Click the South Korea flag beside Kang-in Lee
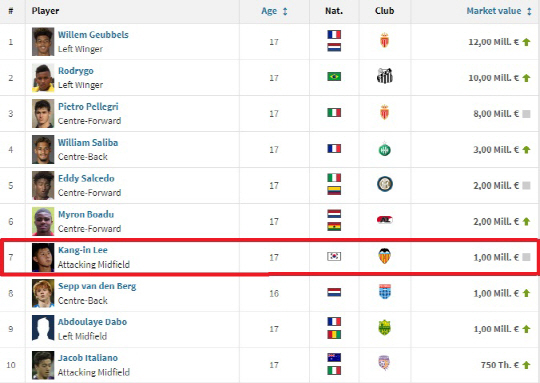This screenshot has width=540, height=383. [x=334, y=256]
